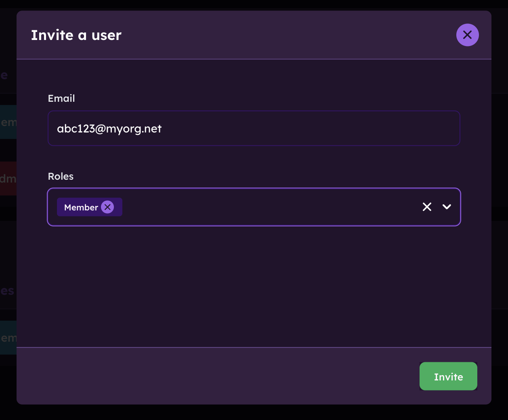Clear all selected roles
Screen dimensions: 508x420
pyautogui.click(x=427, y=207)
